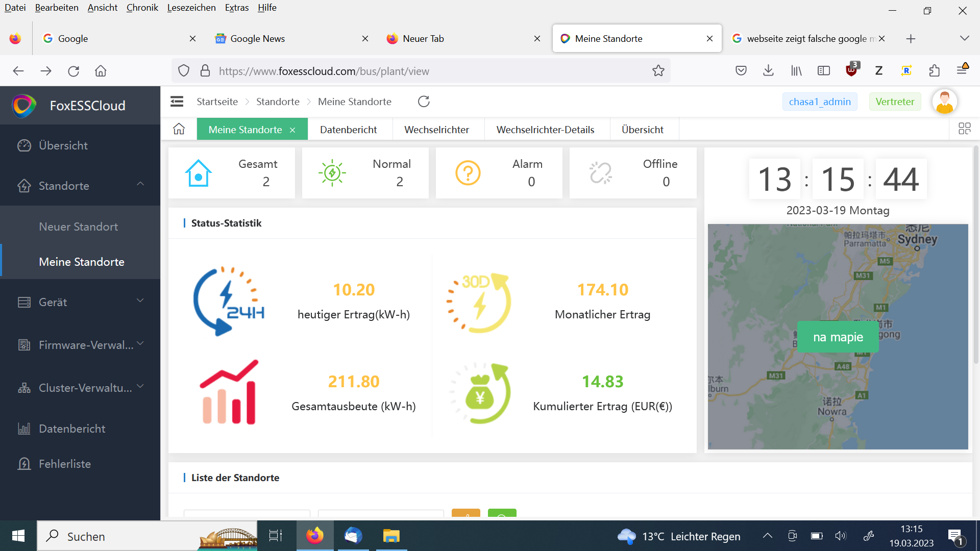Click the user avatar icon

point(944,102)
